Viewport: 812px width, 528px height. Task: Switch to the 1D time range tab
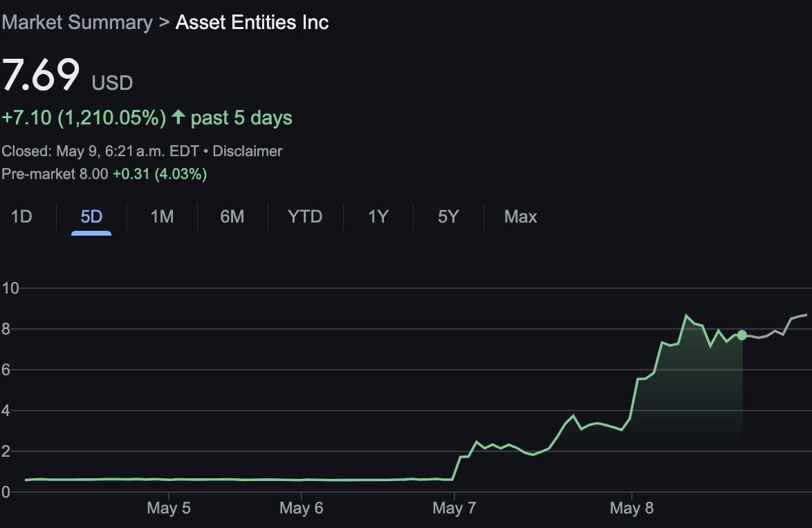[21, 216]
